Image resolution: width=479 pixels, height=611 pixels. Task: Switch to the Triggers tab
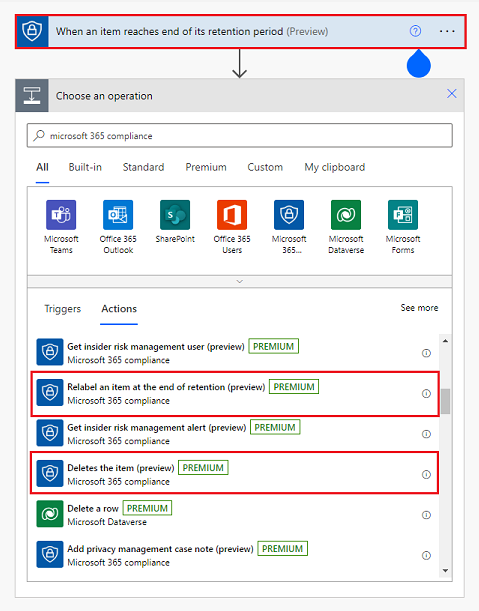coord(62,309)
